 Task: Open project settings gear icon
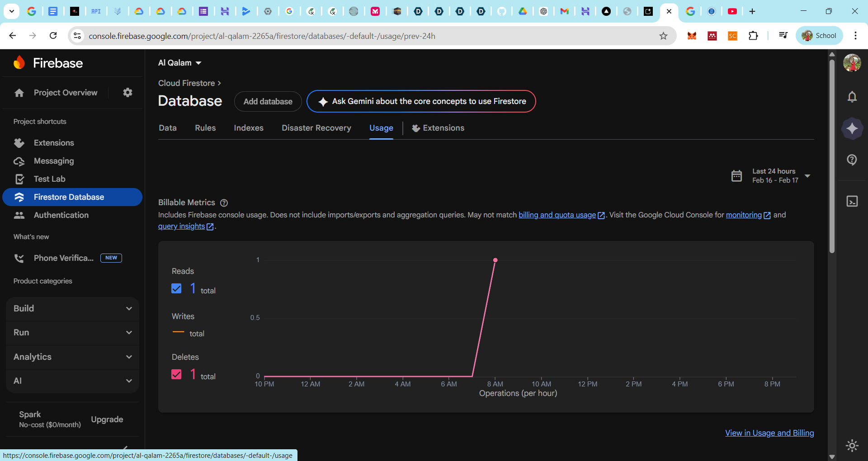tap(128, 93)
